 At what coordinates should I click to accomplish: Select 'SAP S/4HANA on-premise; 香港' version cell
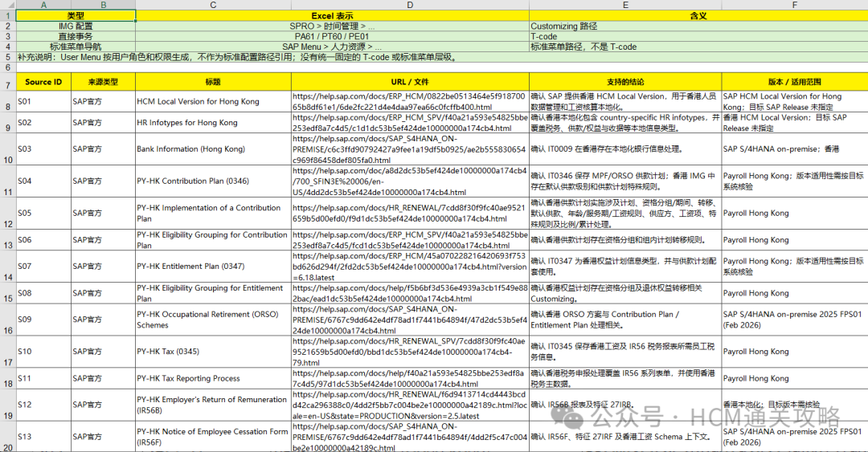(795, 149)
